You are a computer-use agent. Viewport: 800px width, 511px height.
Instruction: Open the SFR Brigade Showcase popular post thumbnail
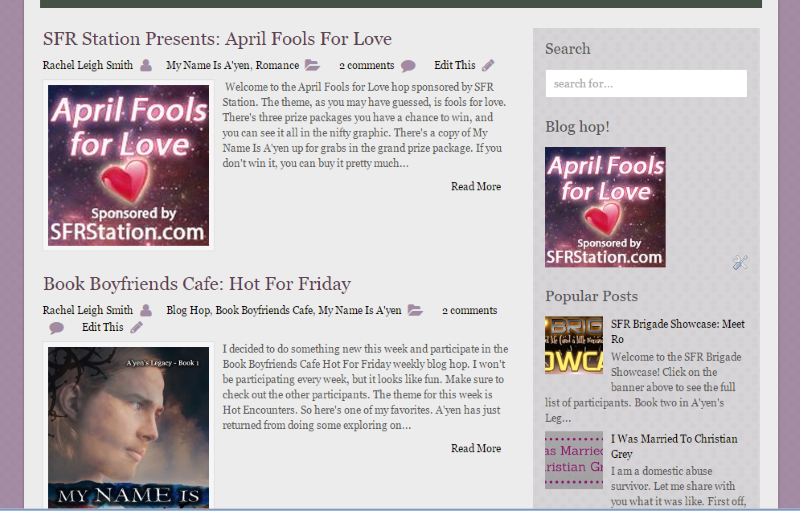pyautogui.click(x=574, y=345)
